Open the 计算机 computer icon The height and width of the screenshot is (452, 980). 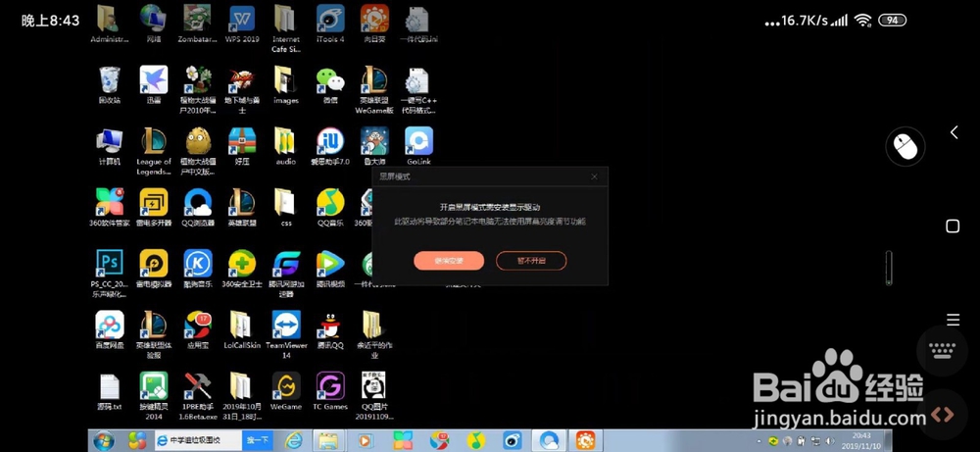[110, 146]
